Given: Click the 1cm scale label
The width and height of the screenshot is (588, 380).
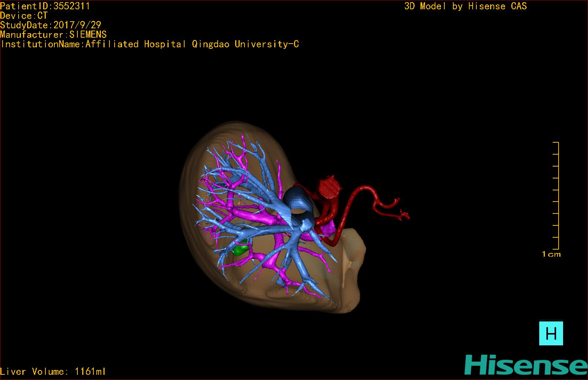Looking at the screenshot, I should point(551,254).
